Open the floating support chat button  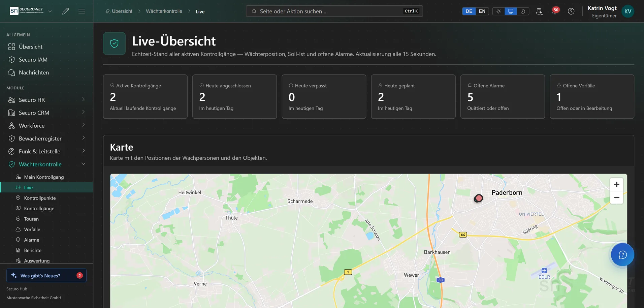pyautogui.click(x=622, y=254)
